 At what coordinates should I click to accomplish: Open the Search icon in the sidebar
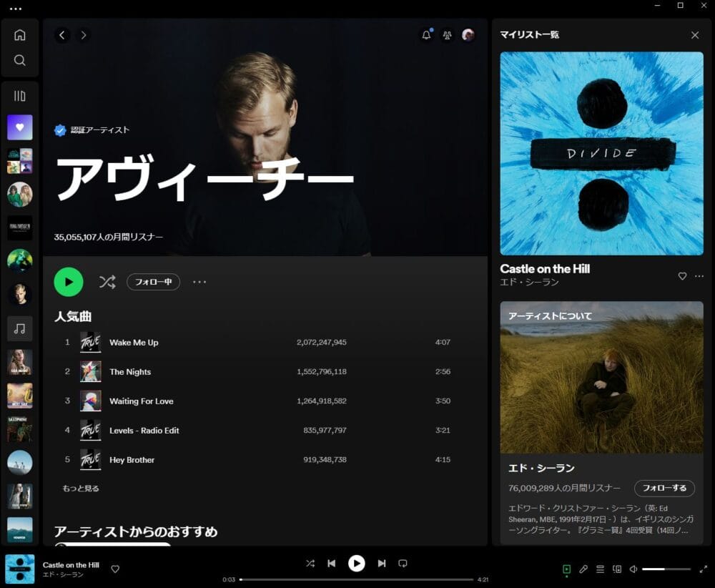(x=20, y=60)
